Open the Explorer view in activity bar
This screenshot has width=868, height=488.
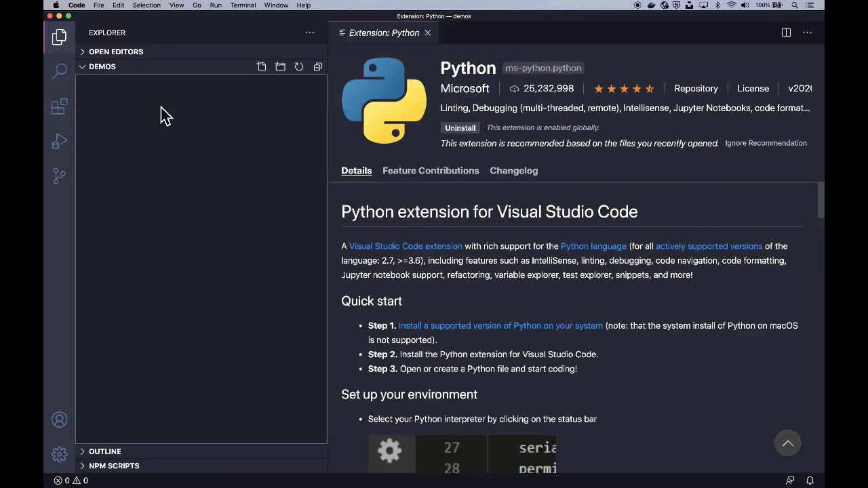click(x=60, y=37)
